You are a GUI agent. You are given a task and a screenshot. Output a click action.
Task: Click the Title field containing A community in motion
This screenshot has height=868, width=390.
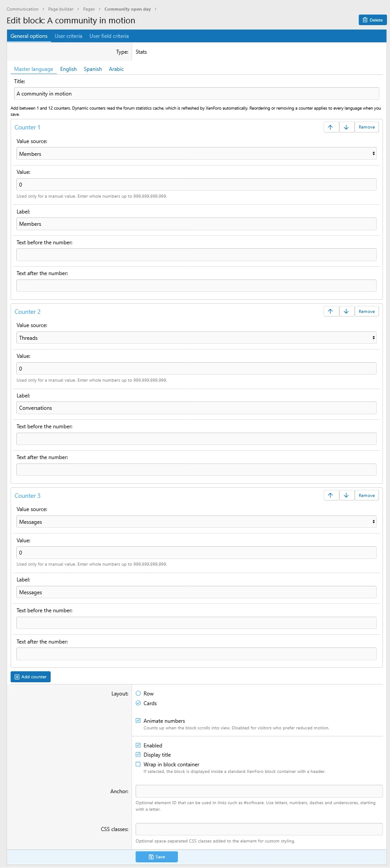[196, 93]
